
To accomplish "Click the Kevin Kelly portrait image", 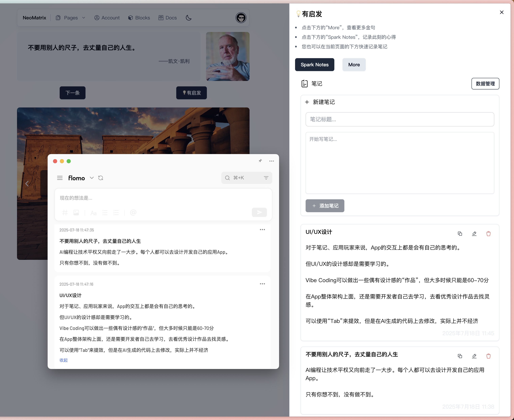I will pyautogui.click(x=228, y=56).
